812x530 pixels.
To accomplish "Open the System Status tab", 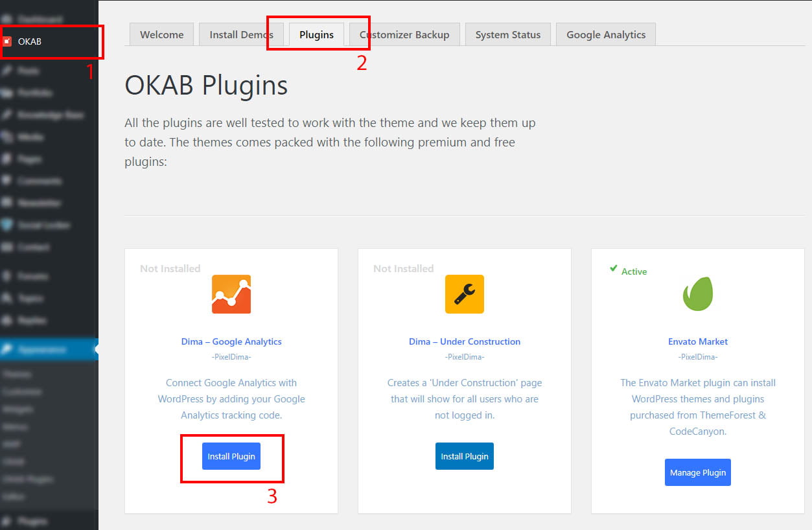I will pos(508,34).
